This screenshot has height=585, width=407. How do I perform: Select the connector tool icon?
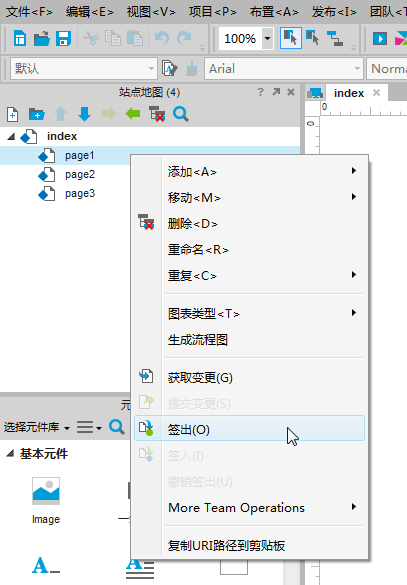[x=335, y=38]
